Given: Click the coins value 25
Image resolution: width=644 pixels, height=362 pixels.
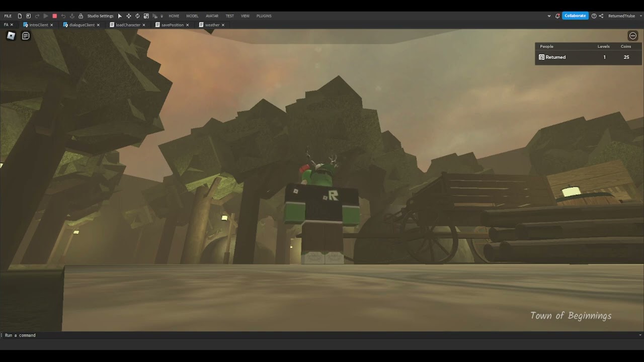Looking at the screenshot, I should coord(626,57).
